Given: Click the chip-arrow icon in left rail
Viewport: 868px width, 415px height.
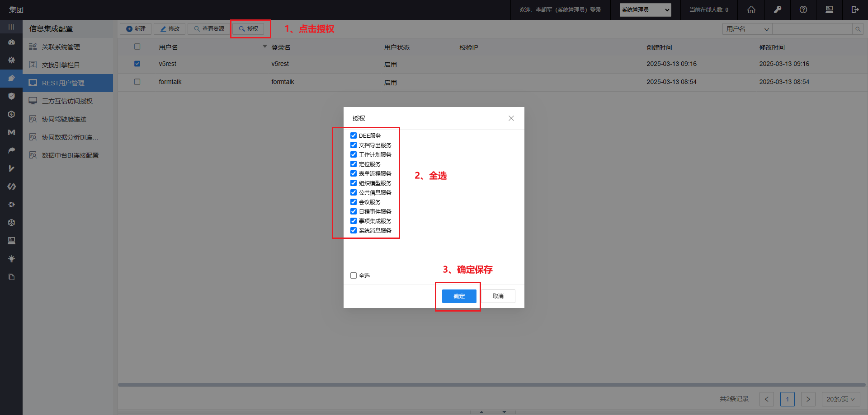Looking at the screenshot, I should point(11,205).
